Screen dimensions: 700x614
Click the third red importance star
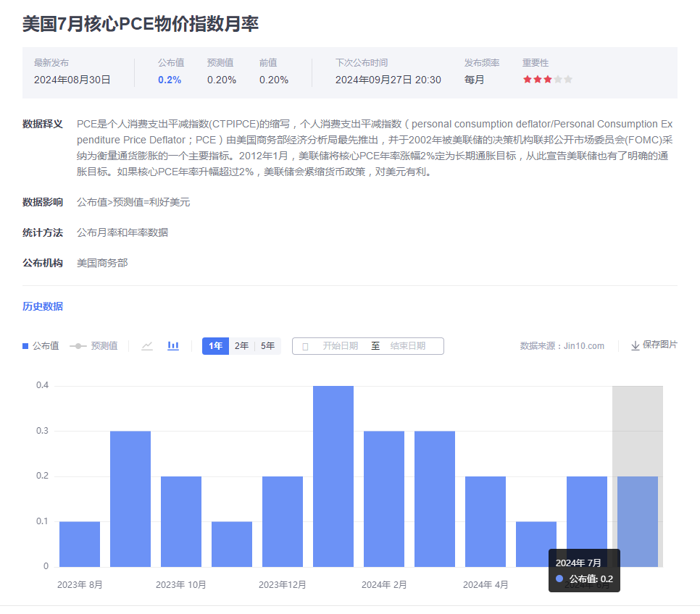(x=548, y=80)
